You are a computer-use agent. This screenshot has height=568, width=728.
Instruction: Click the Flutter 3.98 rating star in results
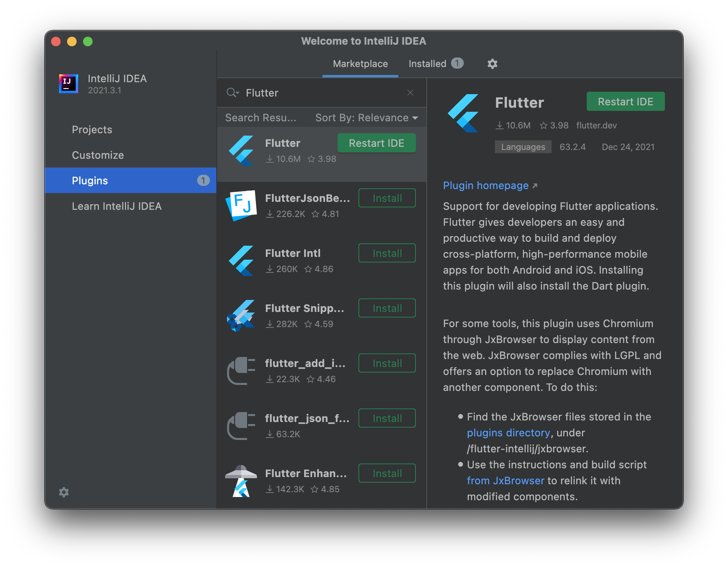click(311, 159)
